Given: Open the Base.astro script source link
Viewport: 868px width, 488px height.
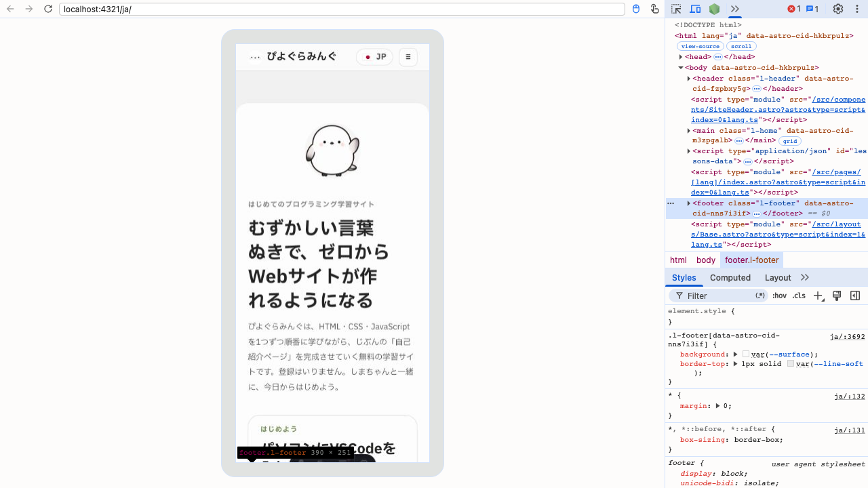Looking at the screenshot, I should pos(778,234).
